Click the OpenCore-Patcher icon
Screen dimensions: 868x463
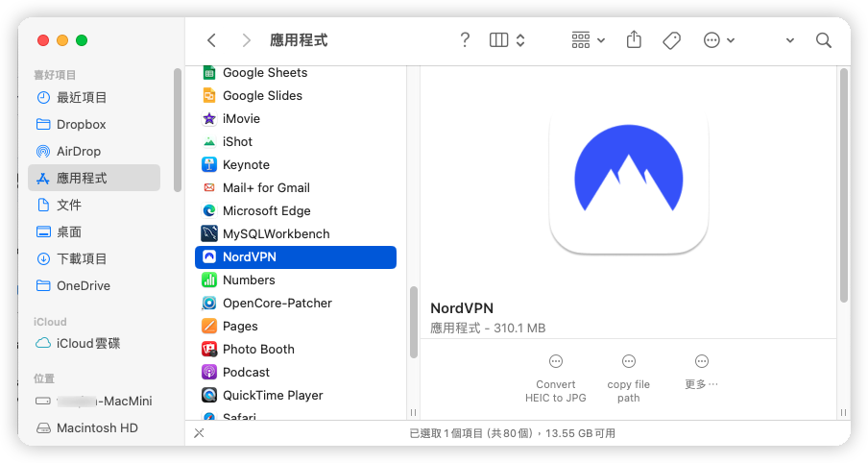[x=209, y=303]
